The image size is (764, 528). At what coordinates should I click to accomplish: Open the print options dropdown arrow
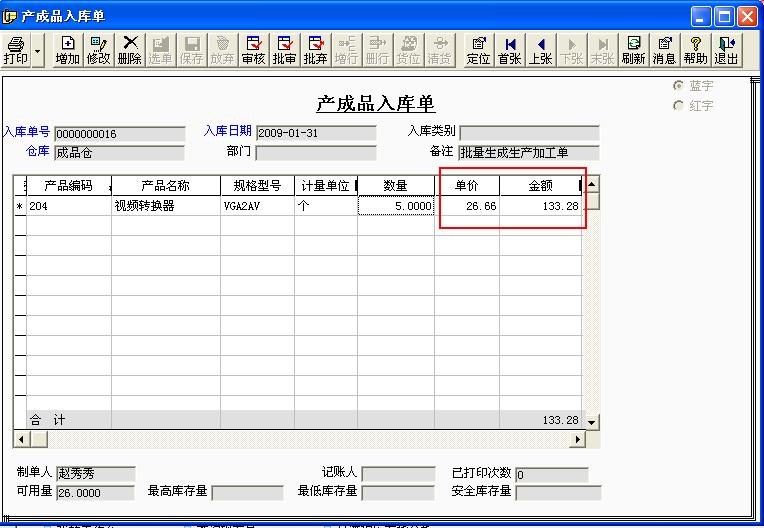(38, 50)
